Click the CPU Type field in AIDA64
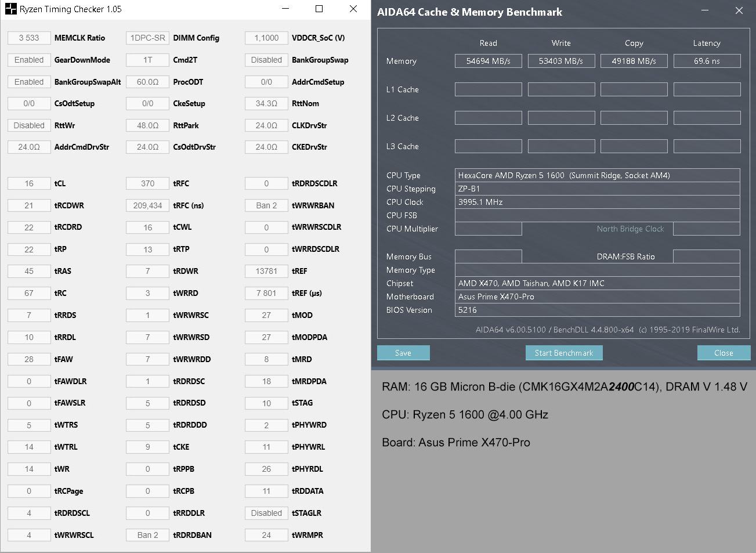756x553 pixels. 597,175
